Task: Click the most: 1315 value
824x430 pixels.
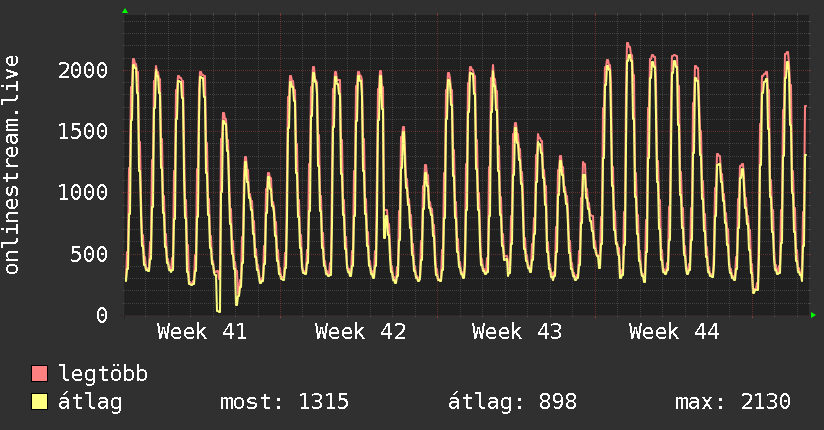Action: [284, 402]
